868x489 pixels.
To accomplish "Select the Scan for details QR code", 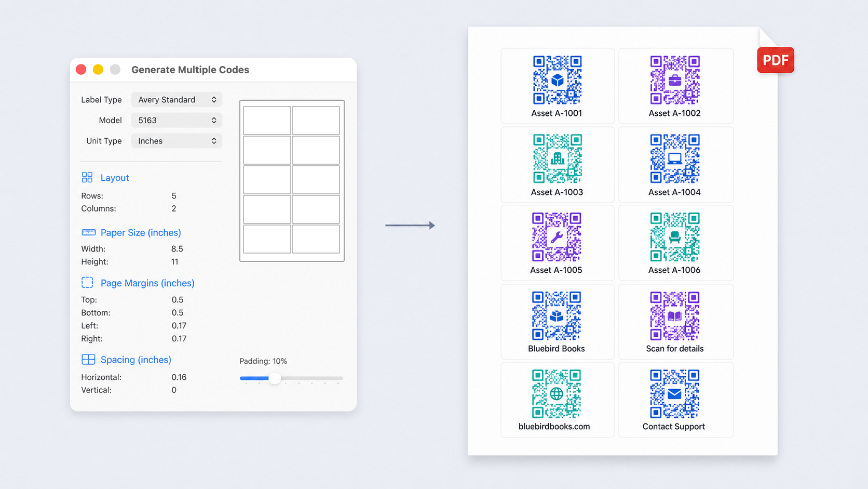I will point(675,315).
